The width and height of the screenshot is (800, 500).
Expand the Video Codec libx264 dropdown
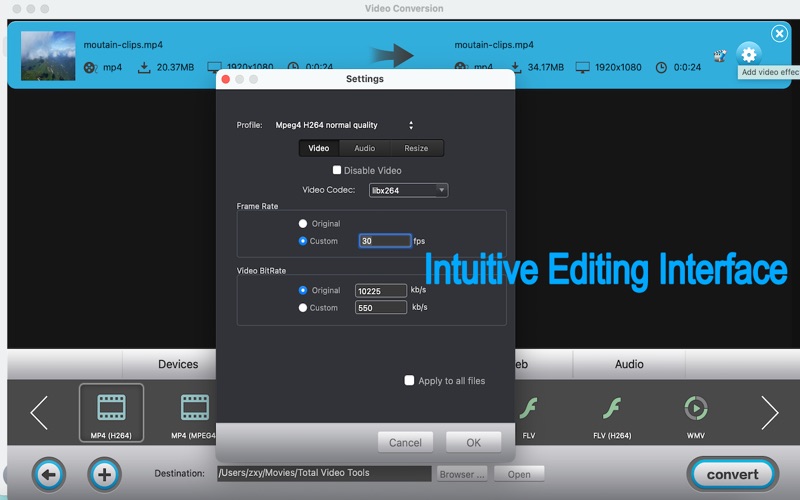408,190
